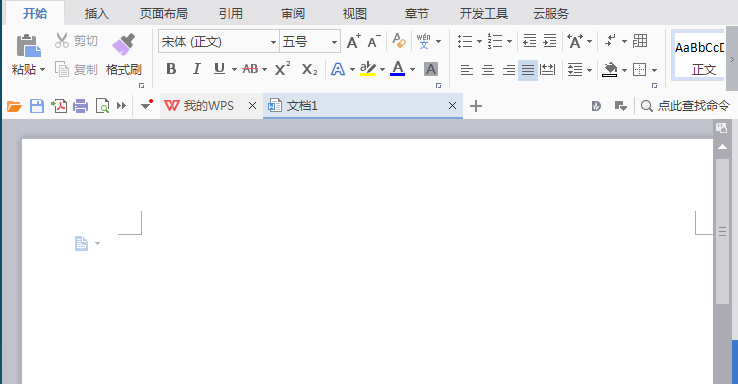This screenshot has width=738, height=384.
Task: Click the Paste (粘贴) clipboard icon
Action: click(x=28, y=46)
